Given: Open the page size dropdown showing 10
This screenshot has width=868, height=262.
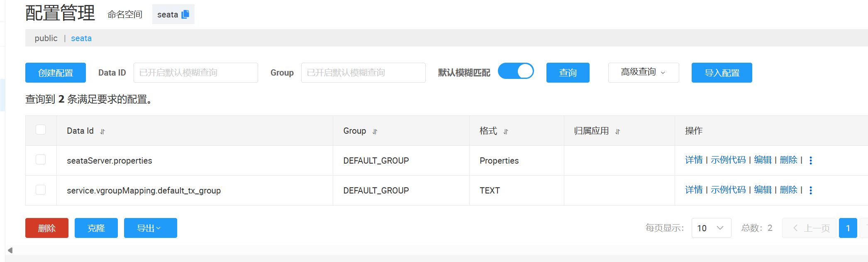Looking at the screenshot, I should 711,228.
